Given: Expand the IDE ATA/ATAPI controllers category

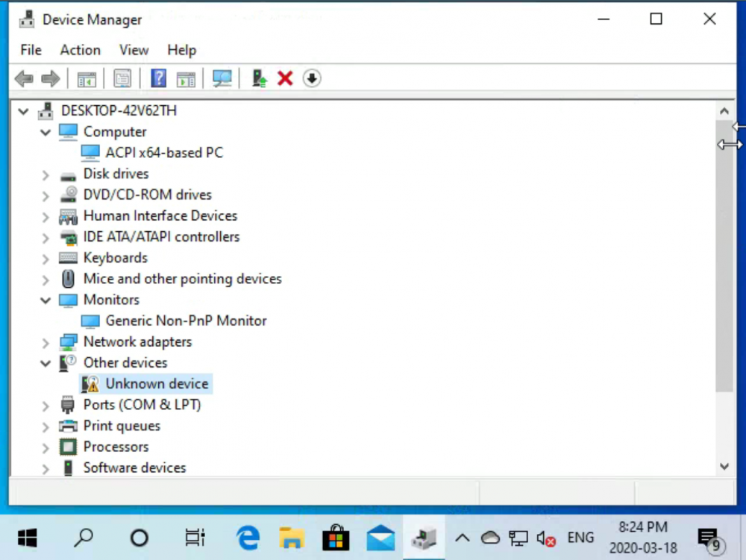Looking at the screenshot, I should 46,238.
